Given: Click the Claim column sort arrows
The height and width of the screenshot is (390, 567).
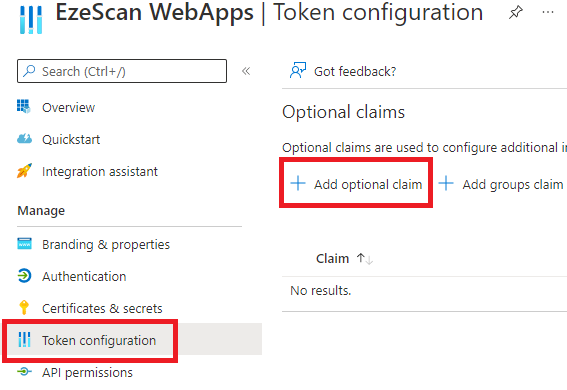Looking at the screenshot, I should point(364,259).
